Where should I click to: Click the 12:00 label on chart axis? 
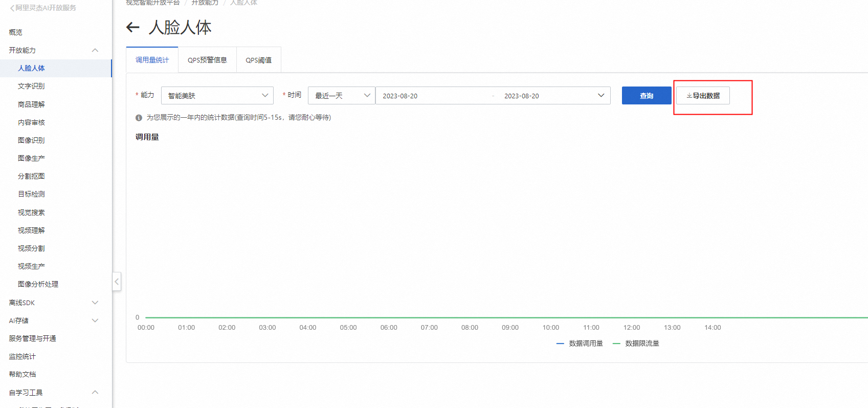coord(632,328)
